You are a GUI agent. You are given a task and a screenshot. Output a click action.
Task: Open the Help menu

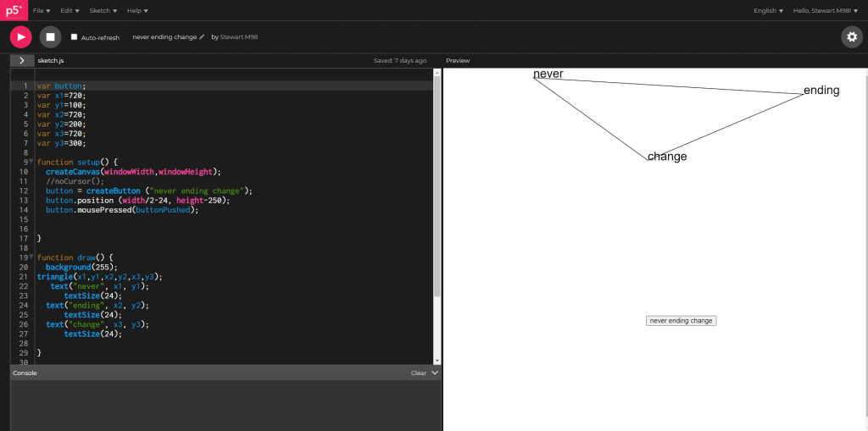(x=137, y=10)
